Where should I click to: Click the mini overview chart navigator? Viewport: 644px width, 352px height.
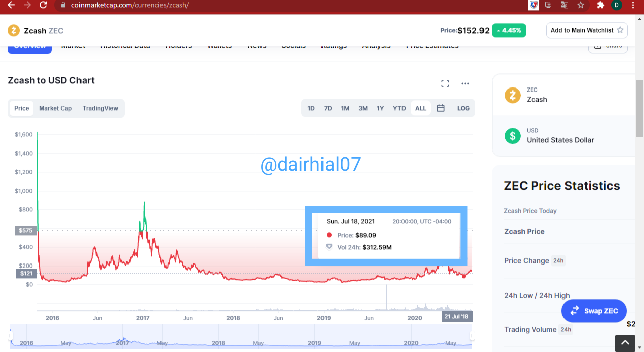click(x=242, y=336)
